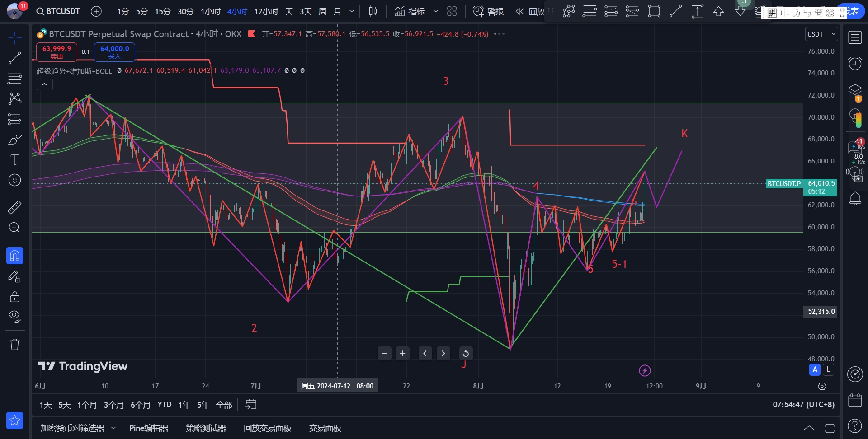Click the BTCUSDT symbol search
The image size is (868, 439).
point(59,11)
